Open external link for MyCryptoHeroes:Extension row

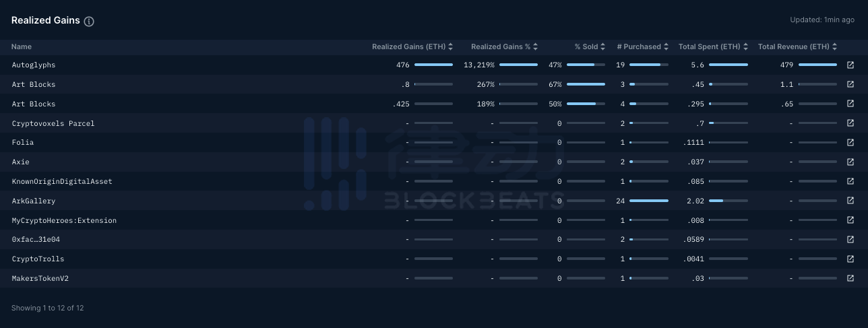[x=850, y=220]
